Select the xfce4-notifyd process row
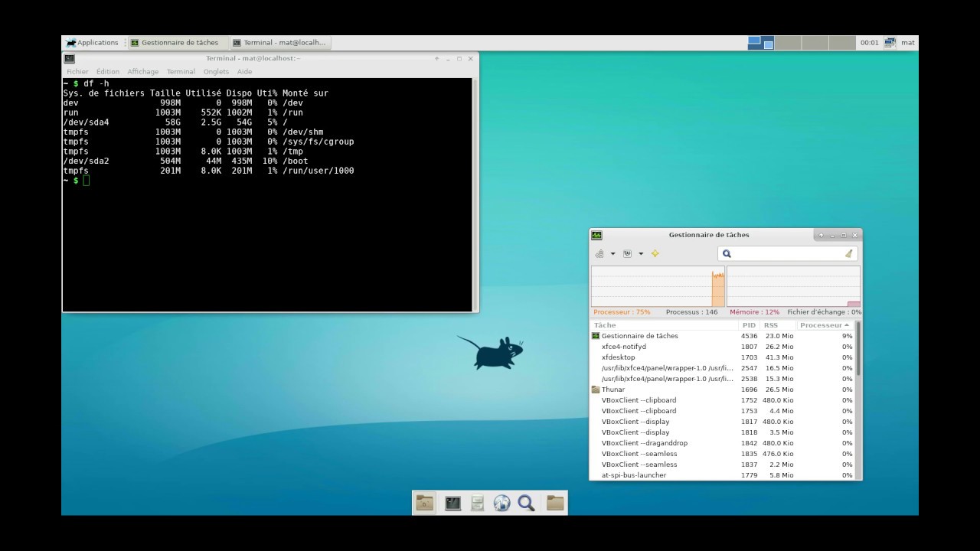Viewport: 980px width, 551px height. (x=722, y=347)
